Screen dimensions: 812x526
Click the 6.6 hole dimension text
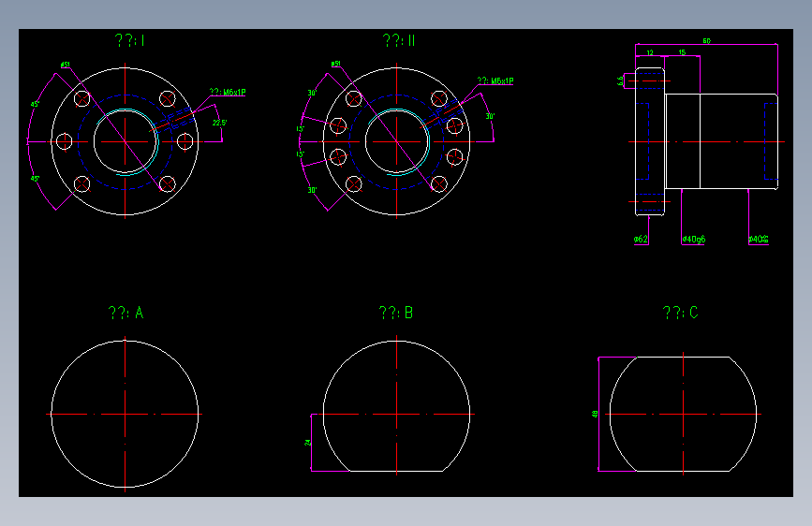coord(620,81)
